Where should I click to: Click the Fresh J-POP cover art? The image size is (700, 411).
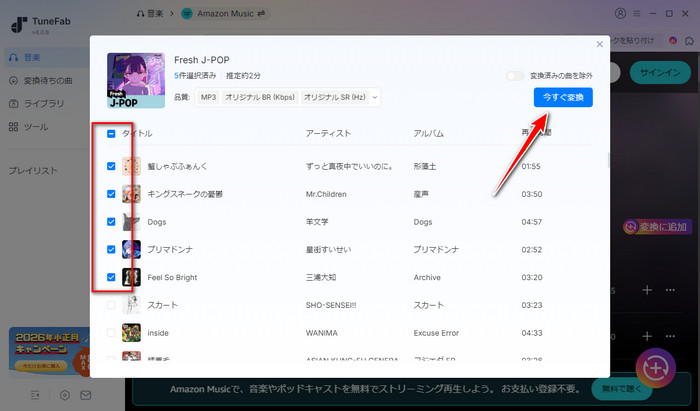coord(136,80)
